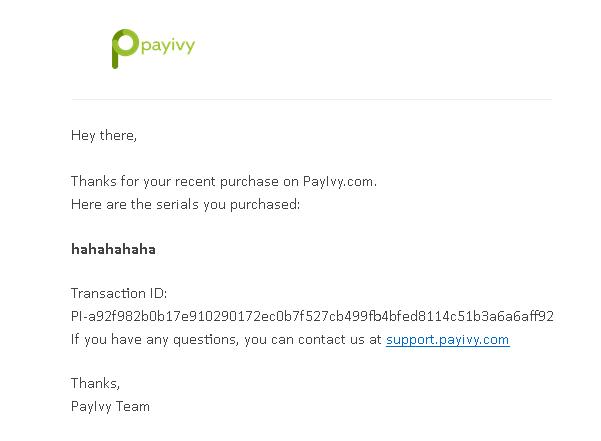Click the horizontal divider under the logo
This screenshot has height=441, width=601.
point(312,99)
